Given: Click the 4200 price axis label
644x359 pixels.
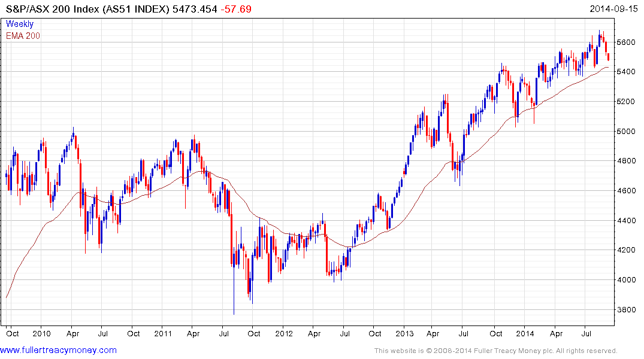Looking at the screenshot, I should point(626,250).
